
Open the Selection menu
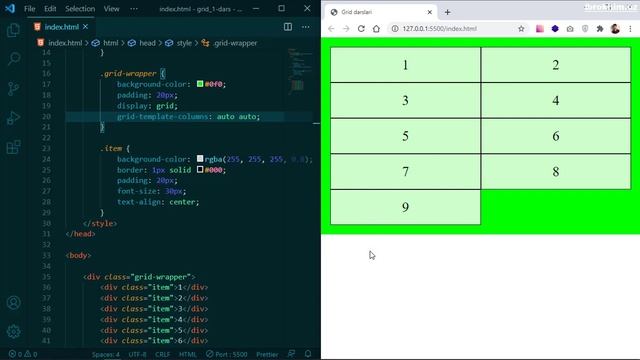click(x=80, y=9)
